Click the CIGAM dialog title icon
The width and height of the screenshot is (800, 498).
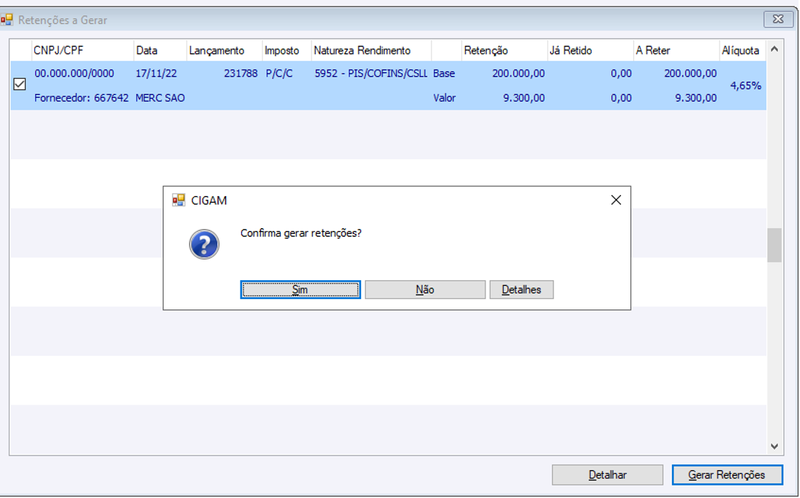tap(179, 200)
